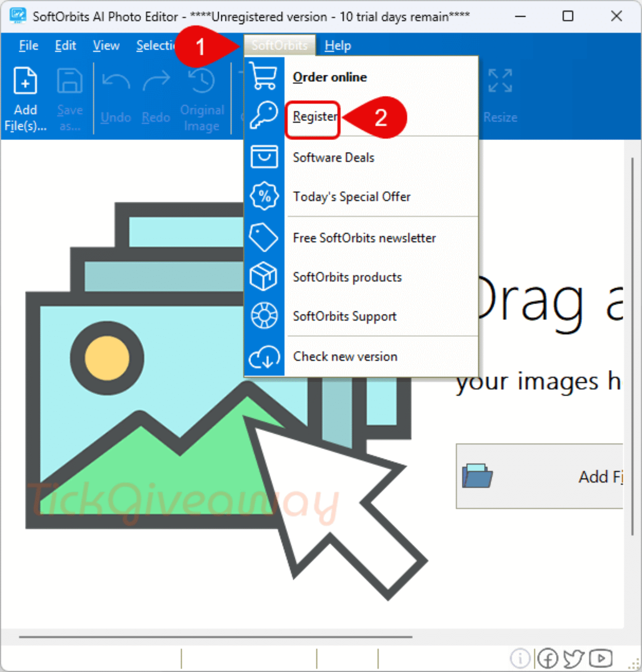Screen dimensions: 642x672
Task: Click the Resize toolbar icon
Action: 500,81
